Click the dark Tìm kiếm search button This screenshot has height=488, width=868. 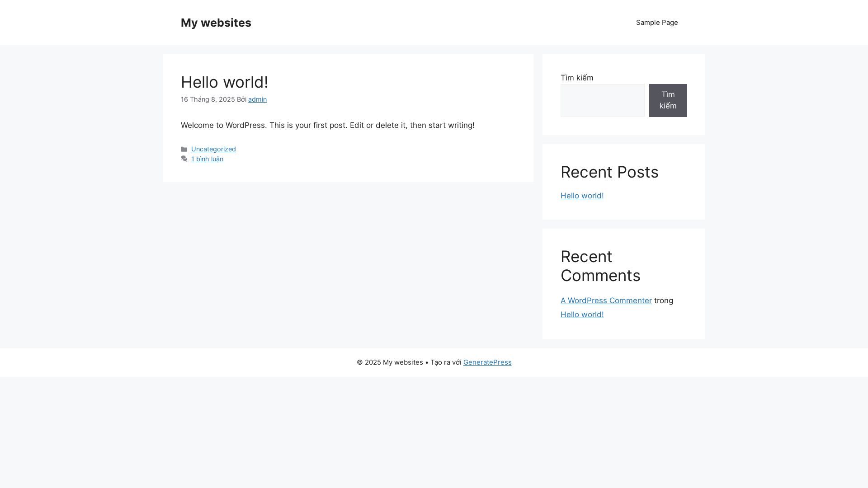pyautogui.click(x=668, y=100)
